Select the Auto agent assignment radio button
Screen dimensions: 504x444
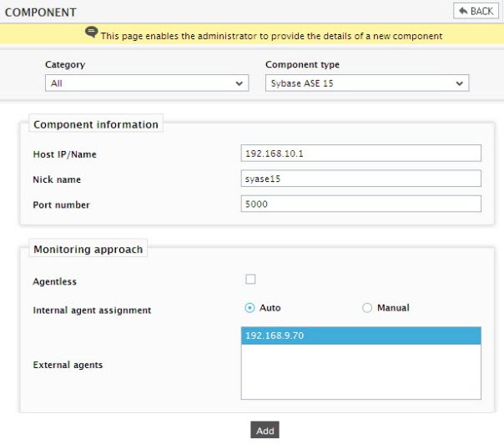pyautogui.click(x=249, y=308)
